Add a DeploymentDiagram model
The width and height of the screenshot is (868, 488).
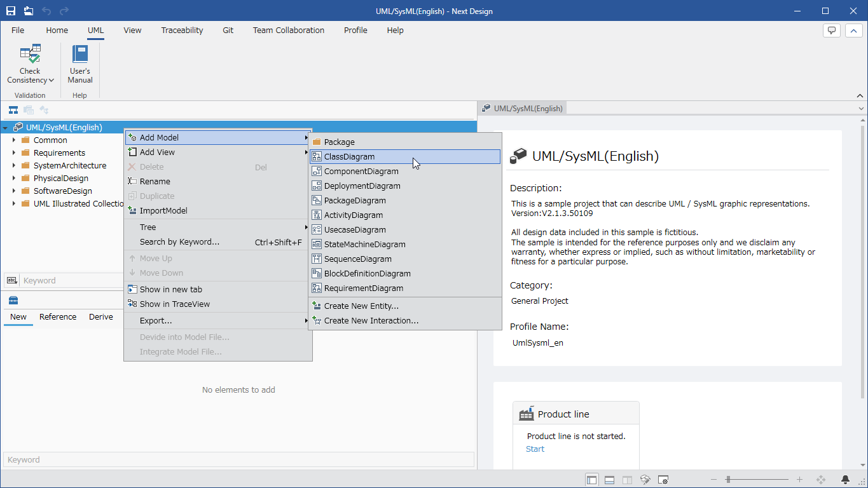point(405,186)
